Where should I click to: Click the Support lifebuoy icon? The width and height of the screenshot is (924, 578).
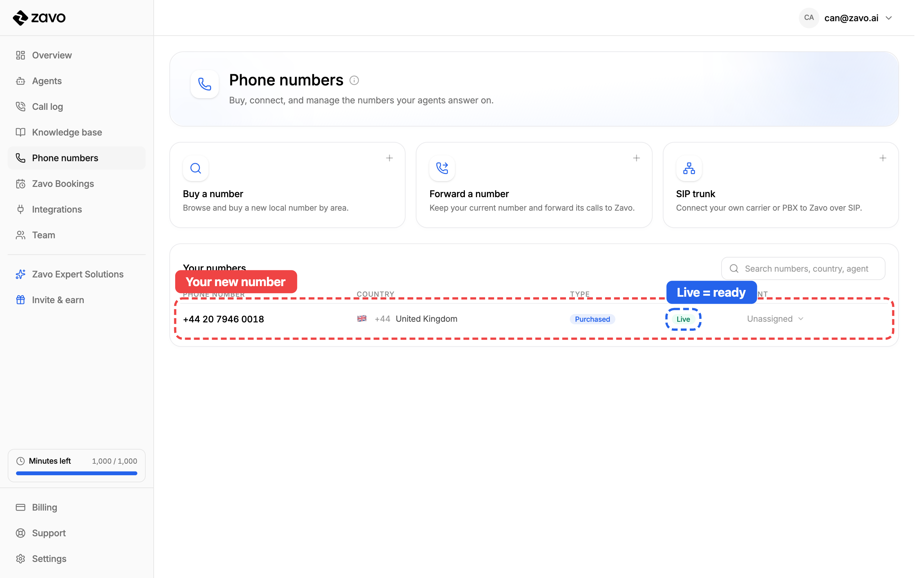[21, 533]
